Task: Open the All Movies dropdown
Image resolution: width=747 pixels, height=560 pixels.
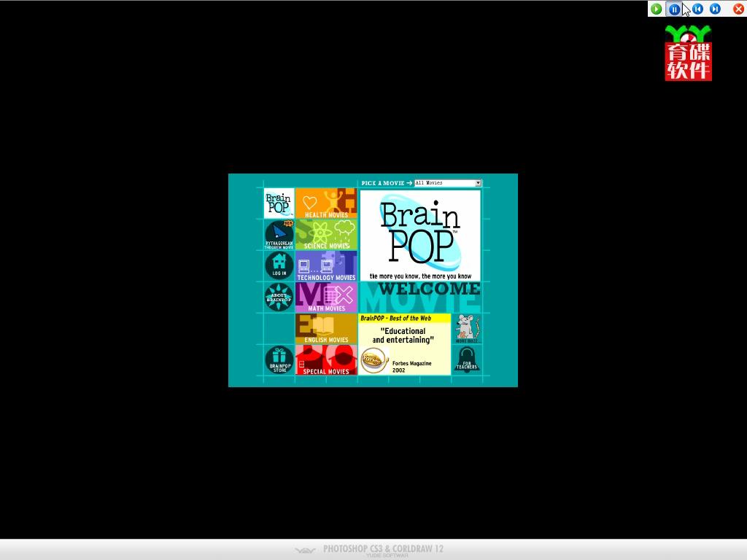Action: tap(448, 183)
